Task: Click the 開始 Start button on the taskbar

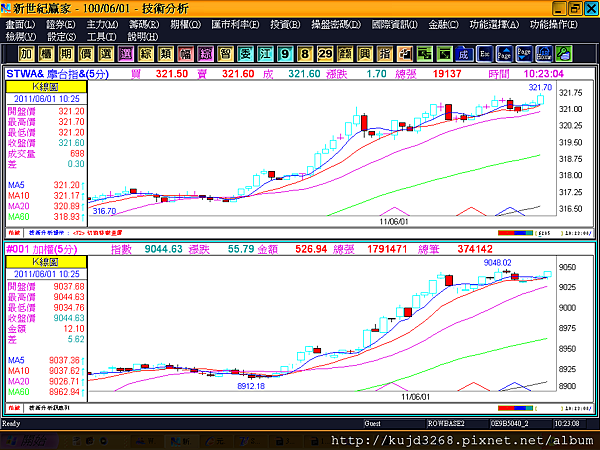Action: tap(29, 440)
